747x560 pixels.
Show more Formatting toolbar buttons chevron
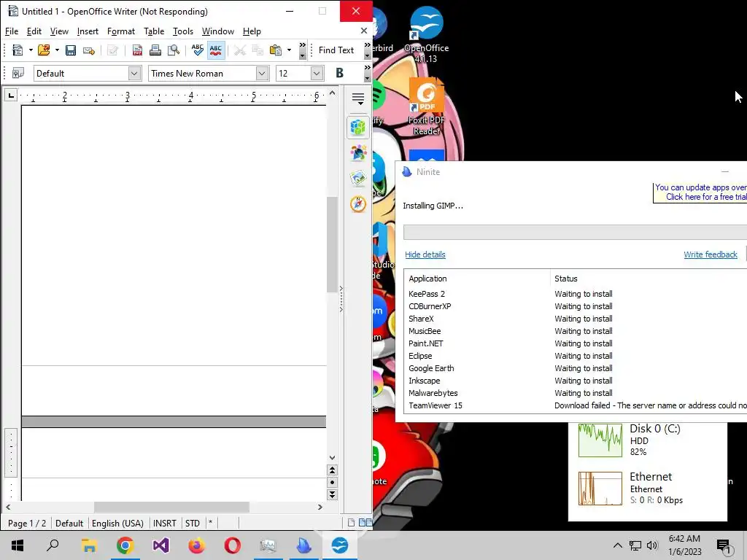click(x=368, y=73)
